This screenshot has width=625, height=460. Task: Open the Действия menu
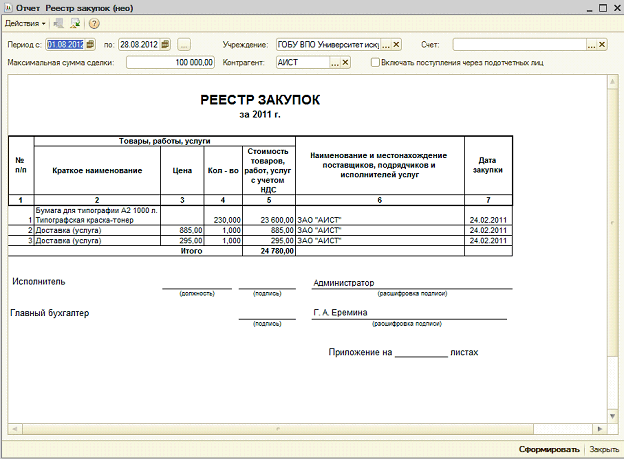25,24
